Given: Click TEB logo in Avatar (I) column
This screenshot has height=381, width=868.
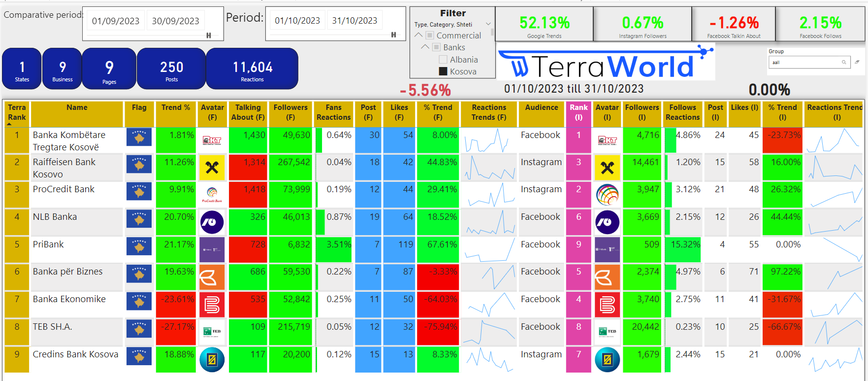Looking at the screenshot, I should pyautogui.click(x=608, y=332).
